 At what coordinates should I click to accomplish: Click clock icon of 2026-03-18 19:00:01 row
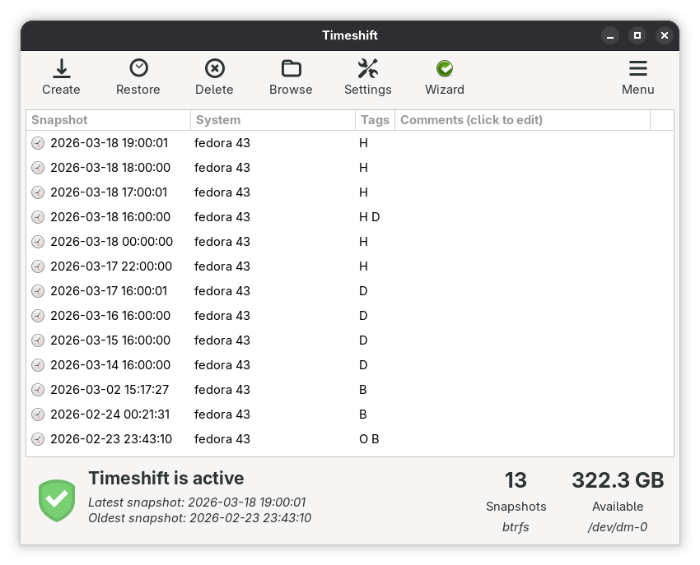tap(38, 143)
